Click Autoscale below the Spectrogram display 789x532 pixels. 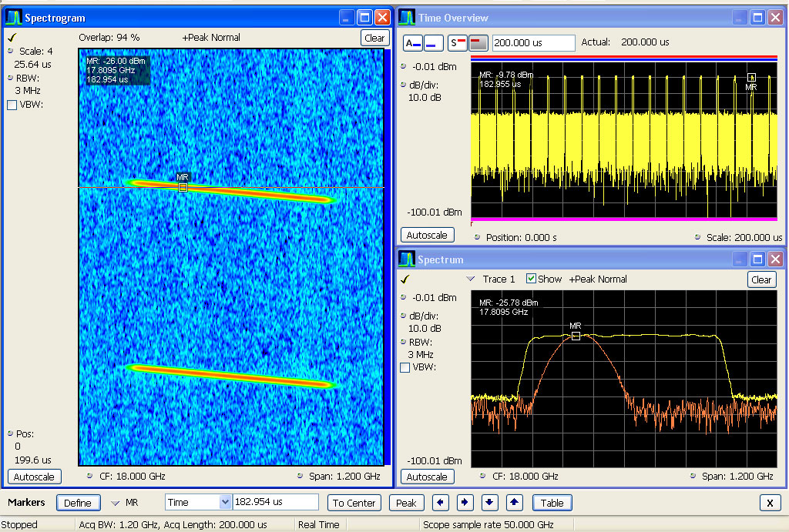[x=35, y=477]
